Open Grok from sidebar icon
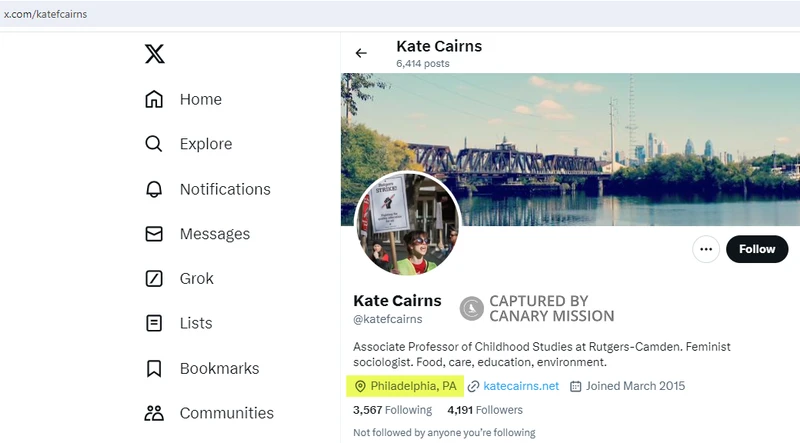 [x=154, y=278]
